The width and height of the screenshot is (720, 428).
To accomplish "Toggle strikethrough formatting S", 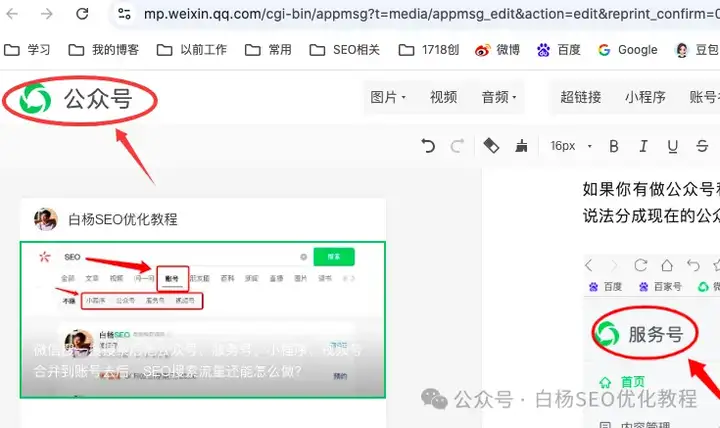I will tap(702, 146).
